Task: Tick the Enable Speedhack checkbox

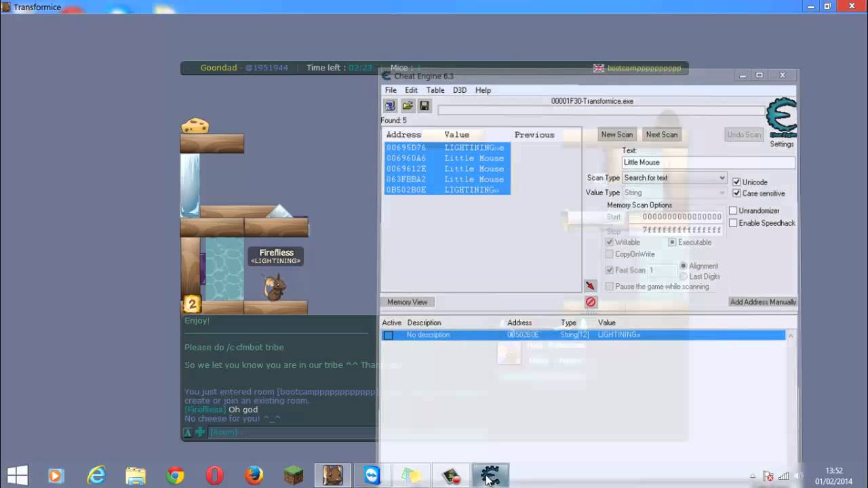Action: pyautogui.click(x=733, y=223)
